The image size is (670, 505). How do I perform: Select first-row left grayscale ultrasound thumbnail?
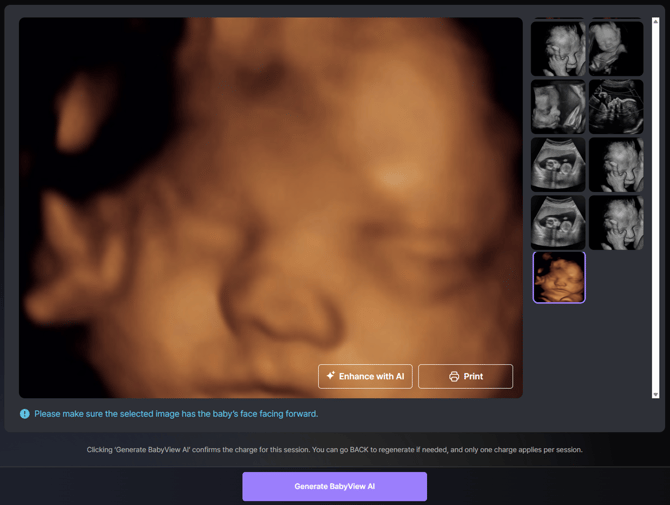click(558, 49)
